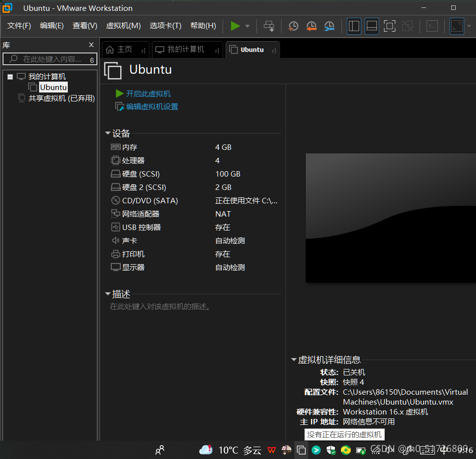Click the 内存 device row
The width and height of the screenshot is (476, 459).
[194, 147]
